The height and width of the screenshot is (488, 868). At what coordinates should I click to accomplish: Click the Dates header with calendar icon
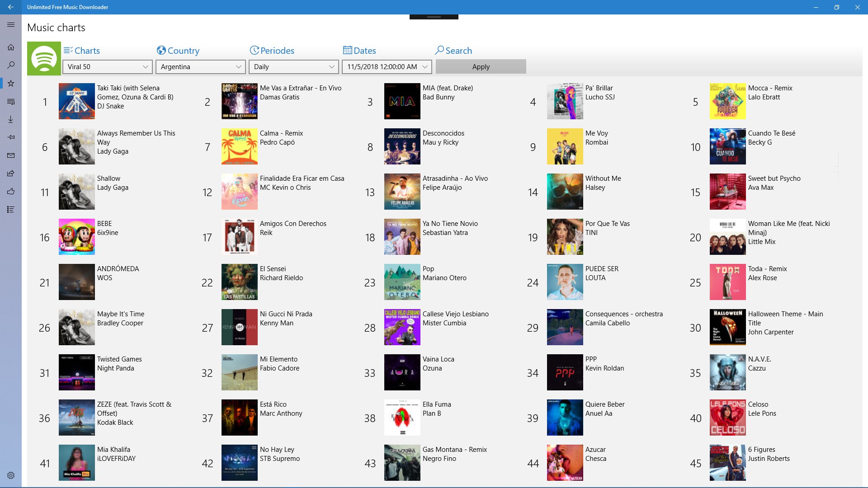pyautogui.click(x=360, y=51)
